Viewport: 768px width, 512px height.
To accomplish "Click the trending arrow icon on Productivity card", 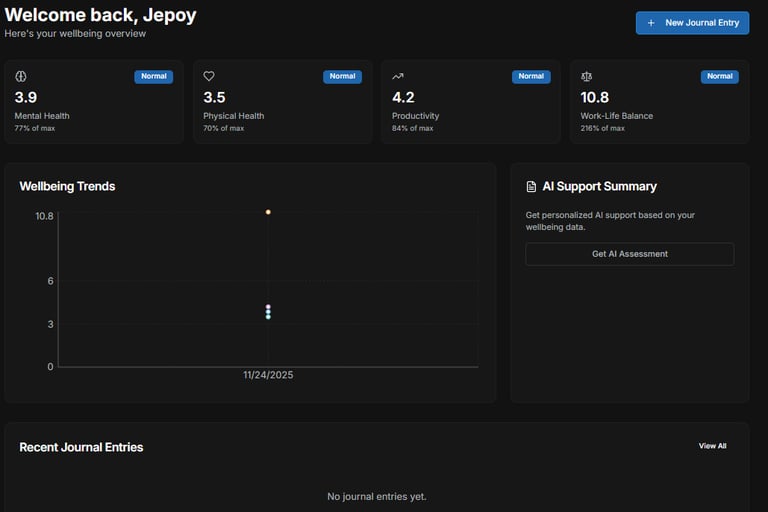I will [x=398, y=76].
